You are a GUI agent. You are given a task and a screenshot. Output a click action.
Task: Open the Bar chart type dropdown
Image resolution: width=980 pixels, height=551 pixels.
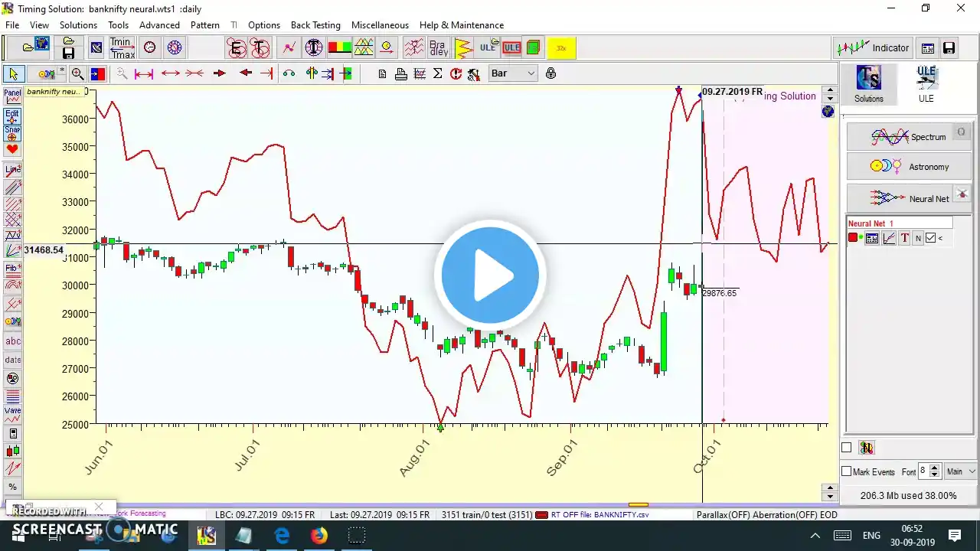coord(513,73)
